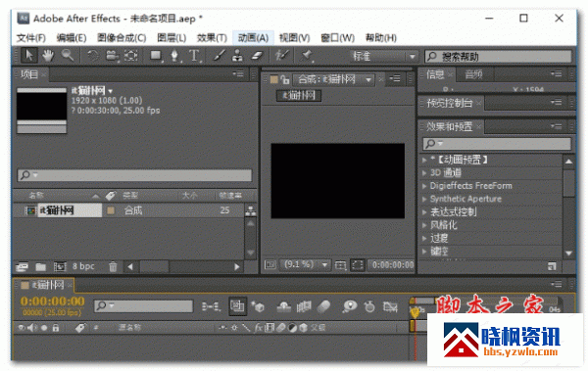Open the Project panel options menu

coord(238,73)
